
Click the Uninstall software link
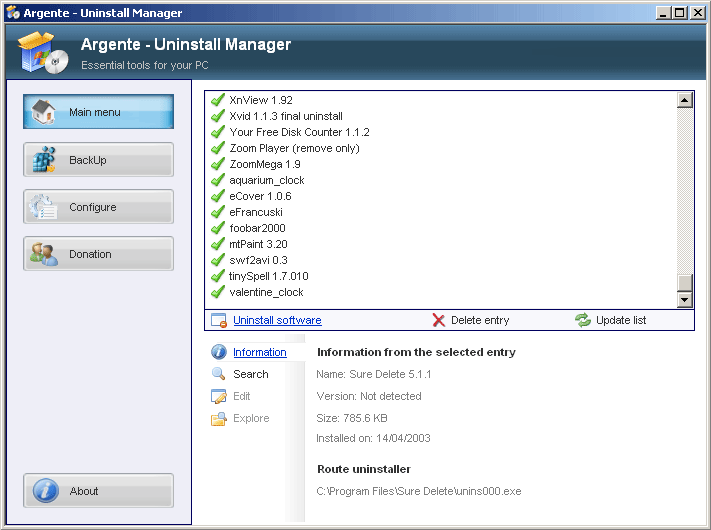pos(277,320)
